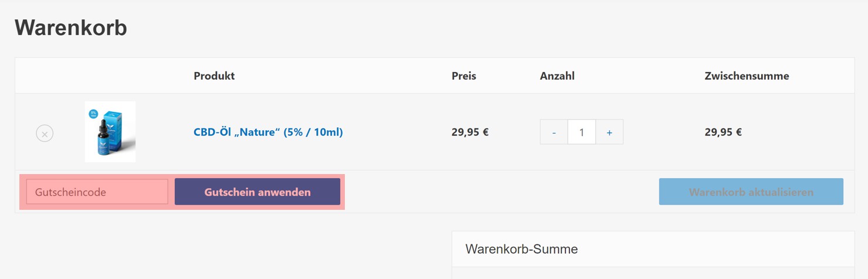Click into the Gutscheincode field

(97, 192)
